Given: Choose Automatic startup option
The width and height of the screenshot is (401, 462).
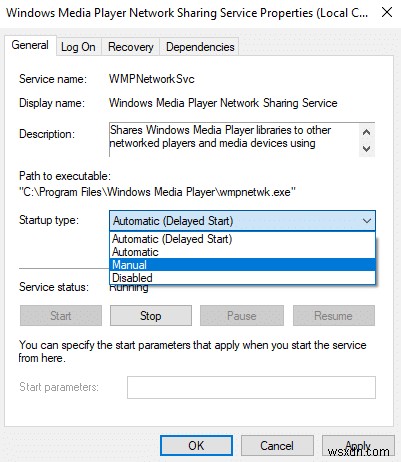Looking at the screenshot, I should point(242,252).
